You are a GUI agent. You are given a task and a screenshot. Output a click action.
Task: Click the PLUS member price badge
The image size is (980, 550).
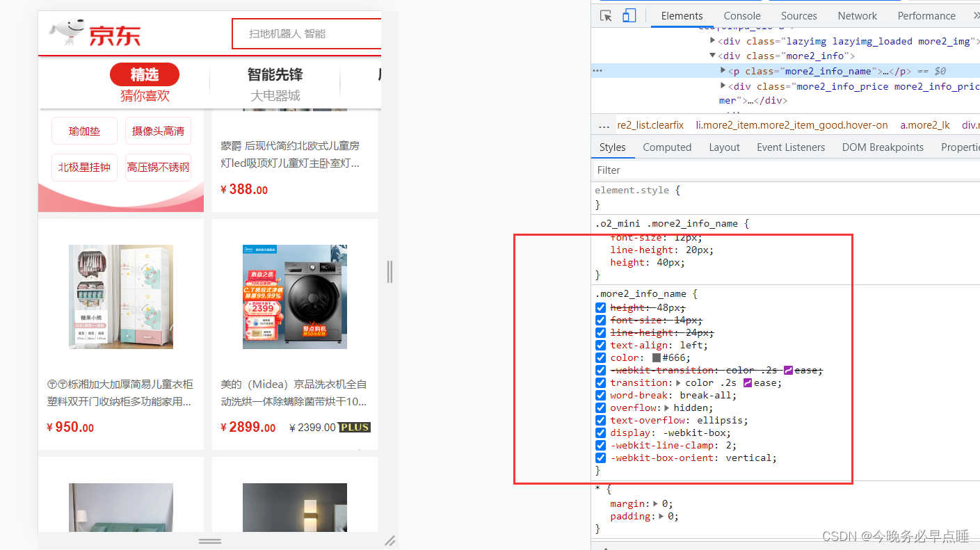coord(355,428)
